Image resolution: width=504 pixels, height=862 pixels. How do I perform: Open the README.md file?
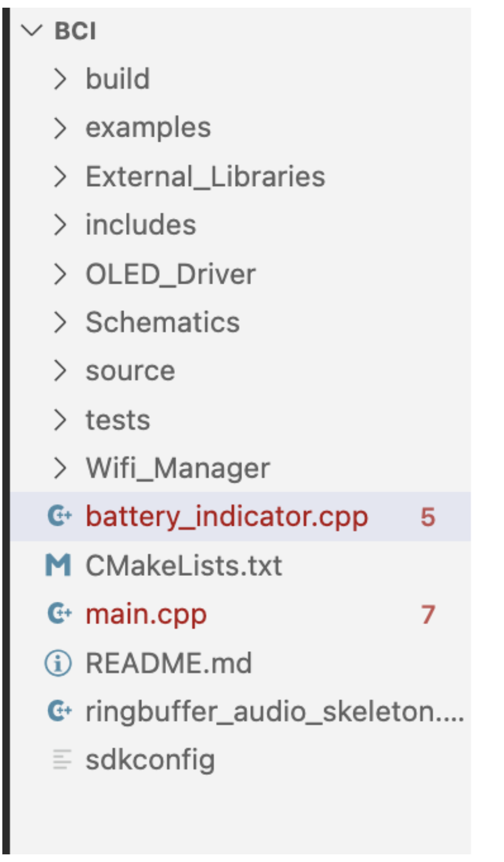point(168,664)
